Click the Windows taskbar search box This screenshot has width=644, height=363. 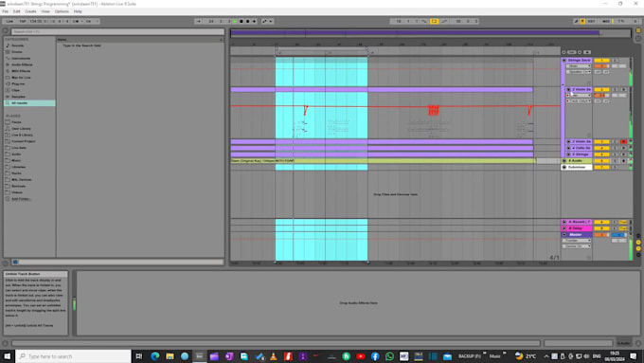(74, 356)
